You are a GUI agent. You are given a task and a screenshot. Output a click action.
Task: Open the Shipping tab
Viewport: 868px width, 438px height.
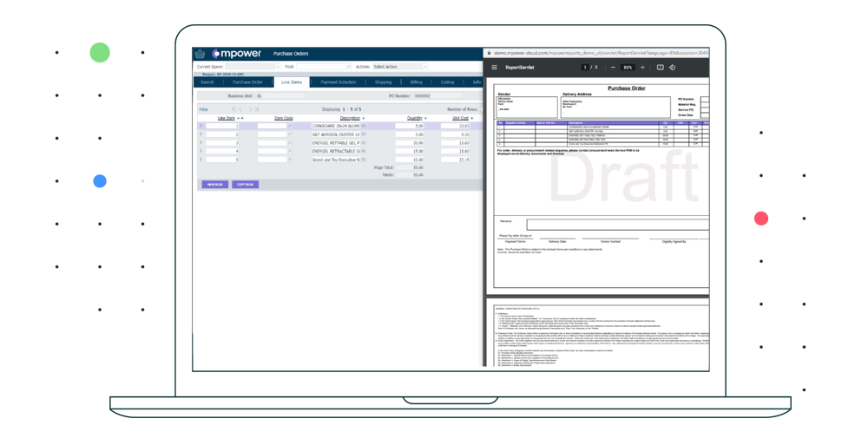click(x=383, y=82)
